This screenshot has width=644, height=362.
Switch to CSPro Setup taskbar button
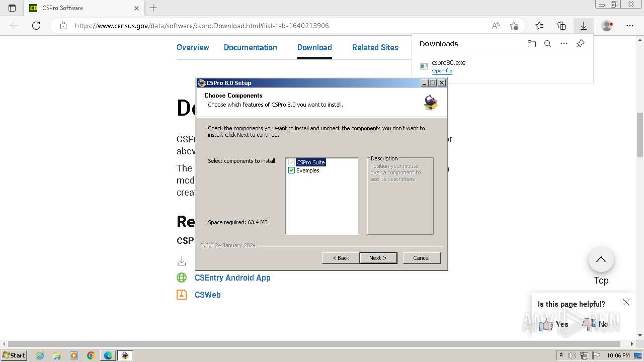[x=125, y=355]
